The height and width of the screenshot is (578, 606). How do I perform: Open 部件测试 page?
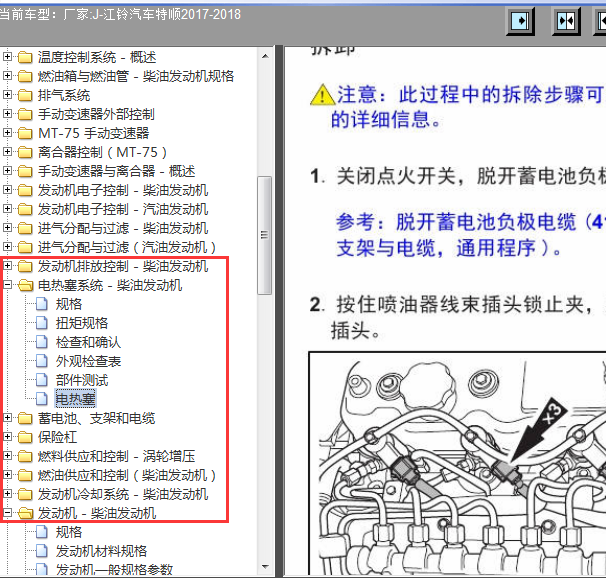click(82, 380)
